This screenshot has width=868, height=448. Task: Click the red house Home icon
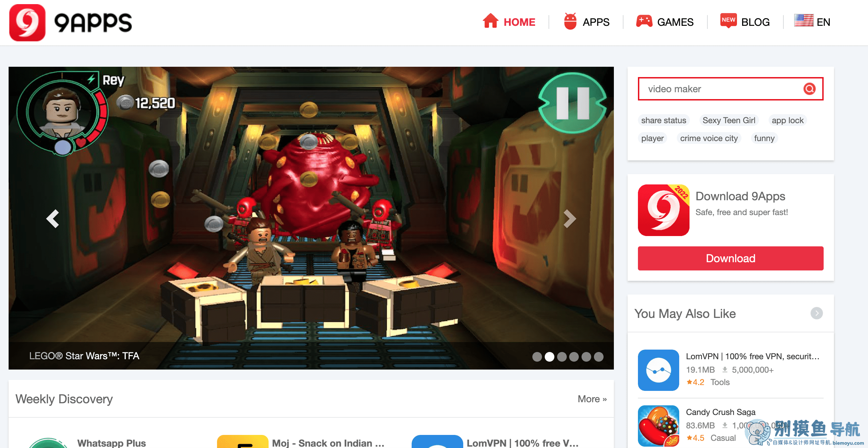tap(491, 21)
